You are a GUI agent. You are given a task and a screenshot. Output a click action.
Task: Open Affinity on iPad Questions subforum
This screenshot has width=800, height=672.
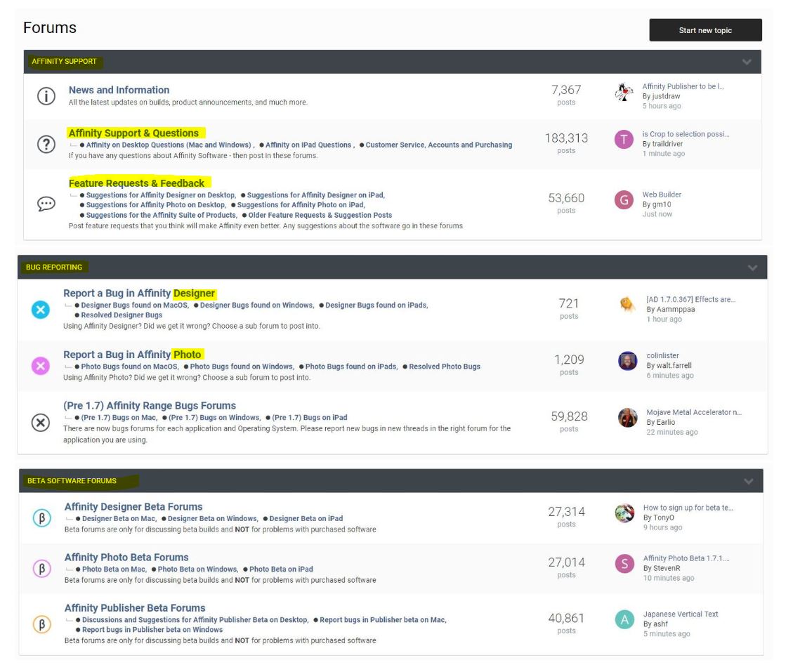[308, 145]
